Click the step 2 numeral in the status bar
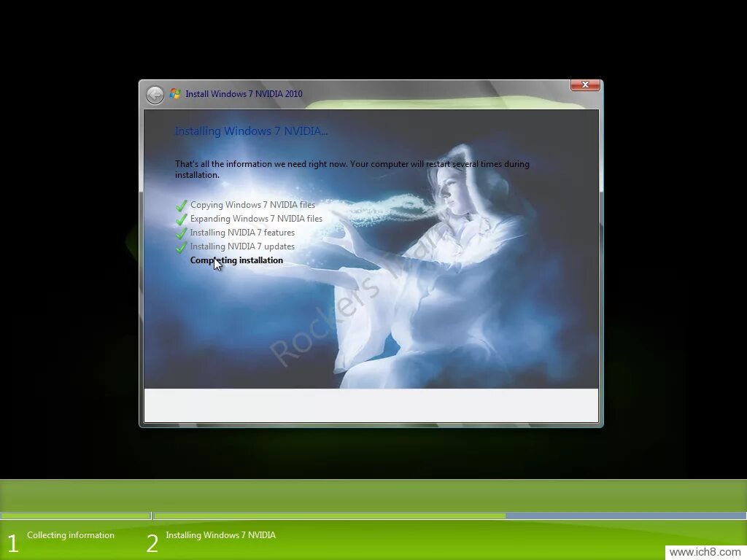 point(152,542)
